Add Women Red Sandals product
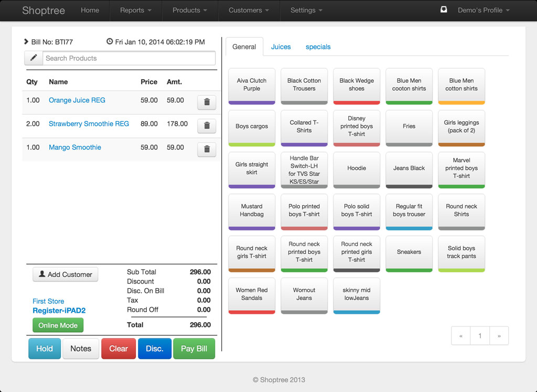 click(252, 296)
